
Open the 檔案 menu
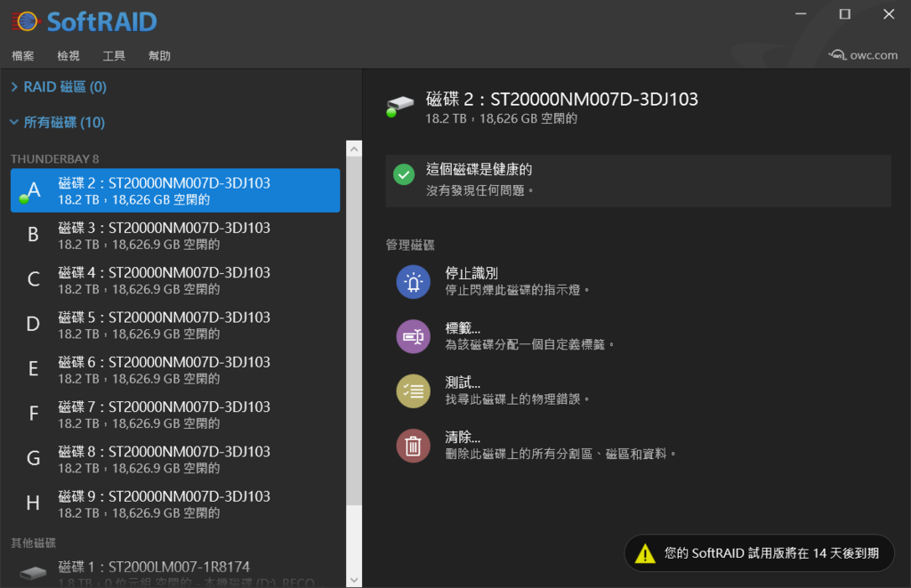(22, 56)
